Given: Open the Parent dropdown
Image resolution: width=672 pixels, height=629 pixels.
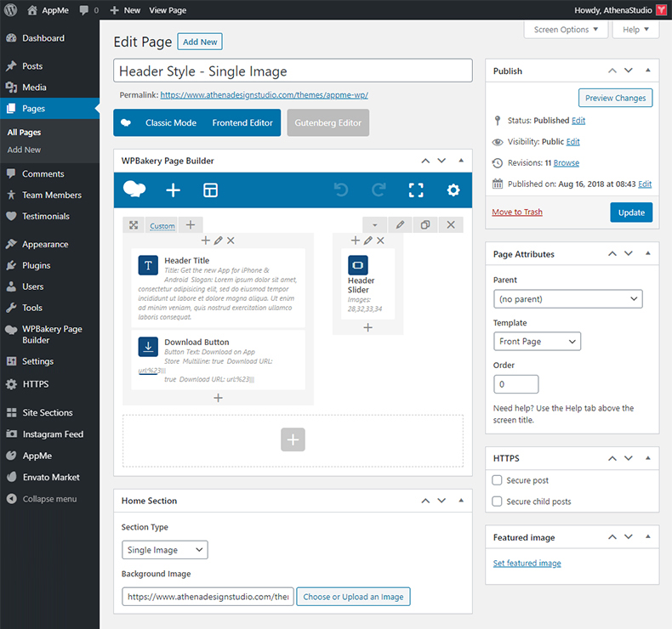Looking at the screenshot, I should (x=568, y=299).
